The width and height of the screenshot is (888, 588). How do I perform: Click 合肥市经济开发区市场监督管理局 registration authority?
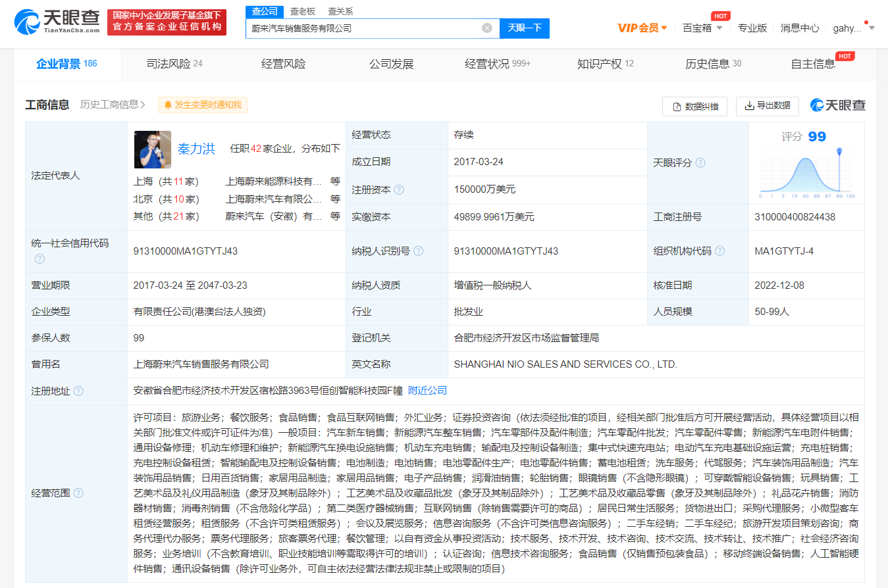tap(527, 338)
